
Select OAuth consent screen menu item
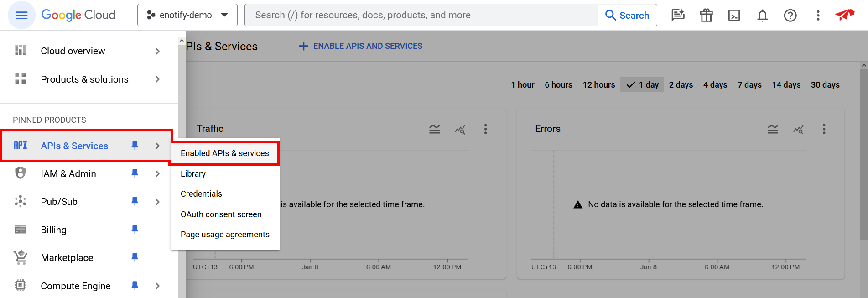pyautogui.click(x=221, y=214)
